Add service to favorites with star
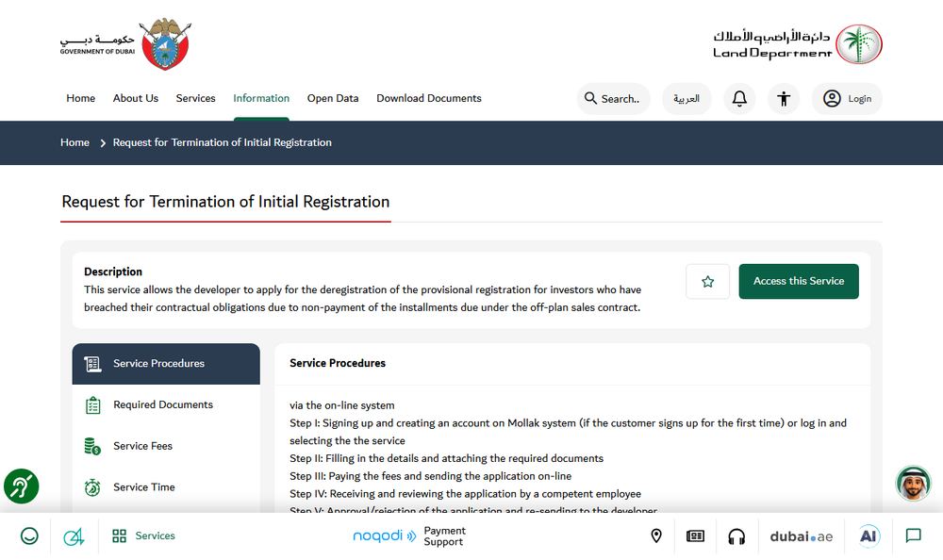This screenshot has height=560, width=943. click(x=708, y=282)
